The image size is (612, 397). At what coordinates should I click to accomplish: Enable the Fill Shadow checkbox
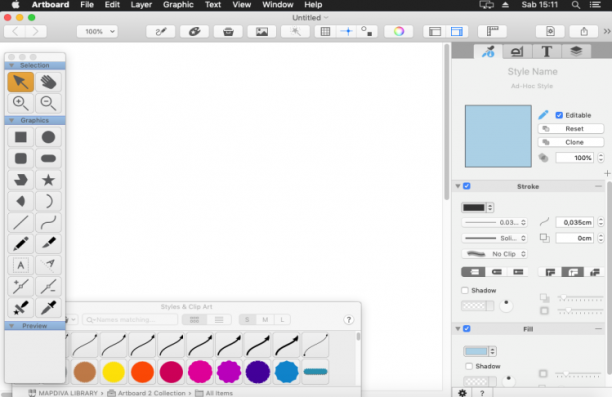click(469, 366)
